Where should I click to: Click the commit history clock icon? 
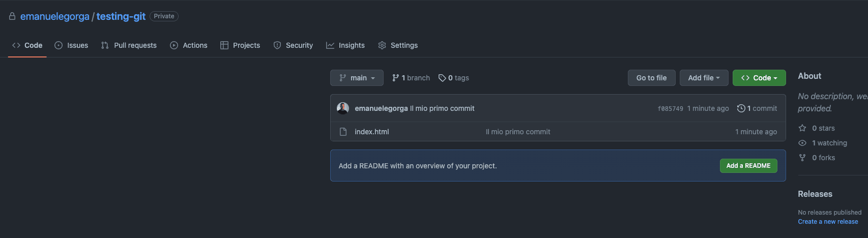(741, 108)
